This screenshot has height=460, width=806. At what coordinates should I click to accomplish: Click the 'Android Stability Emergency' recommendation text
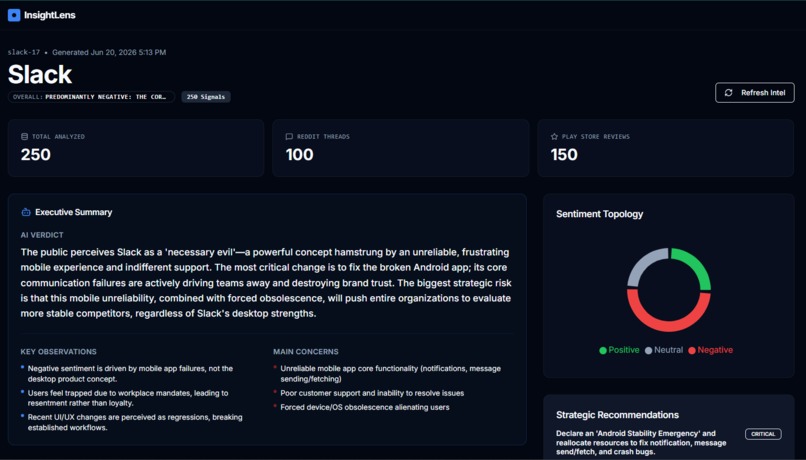point(641,443)
